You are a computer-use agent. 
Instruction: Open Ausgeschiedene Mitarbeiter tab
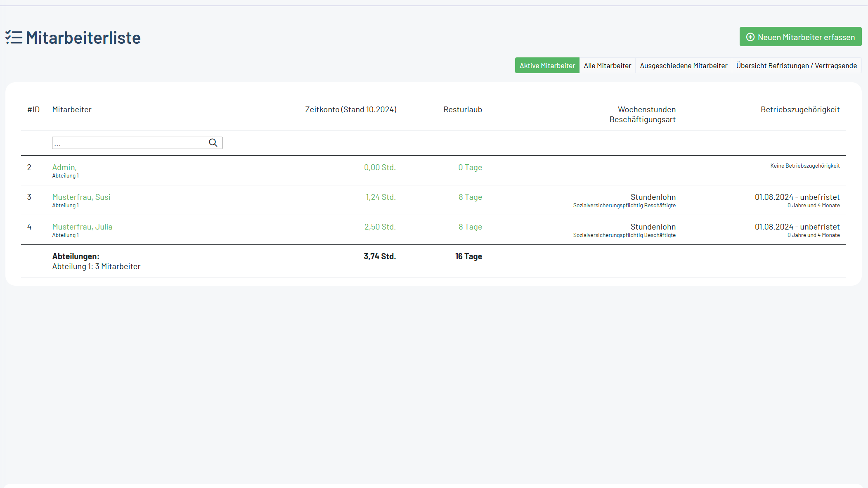coord(684,66)
